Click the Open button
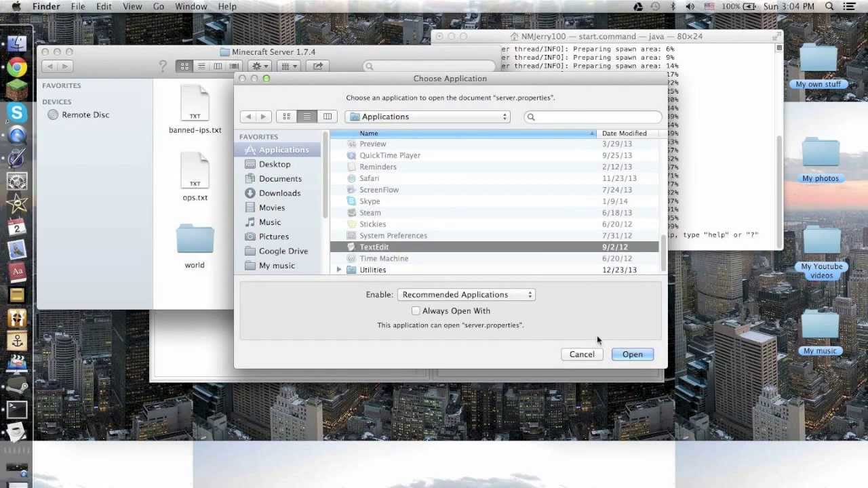 tap(633, 354)
